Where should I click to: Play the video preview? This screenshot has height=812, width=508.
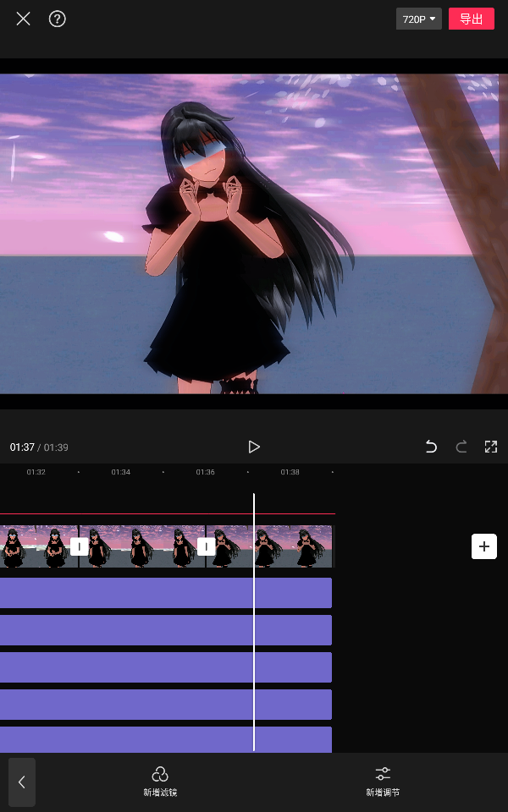point(253,447)
